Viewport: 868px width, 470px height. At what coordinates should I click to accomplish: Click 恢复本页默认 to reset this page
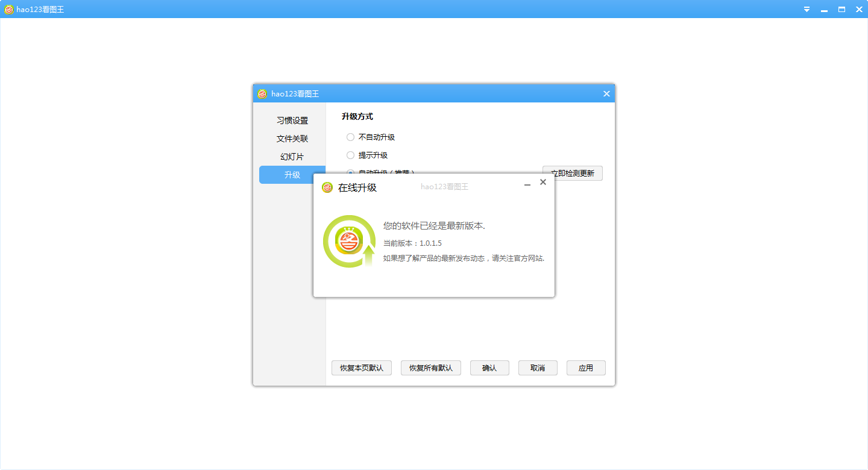pos(361,368)
